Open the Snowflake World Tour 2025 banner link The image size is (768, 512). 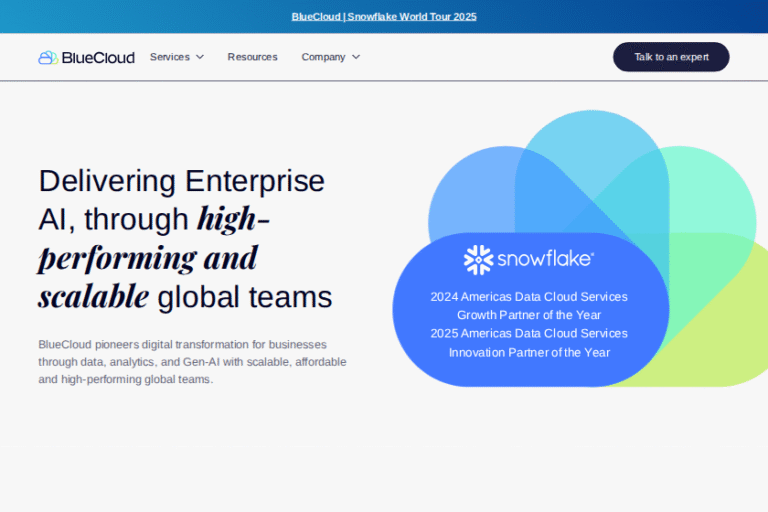point(384,16)
